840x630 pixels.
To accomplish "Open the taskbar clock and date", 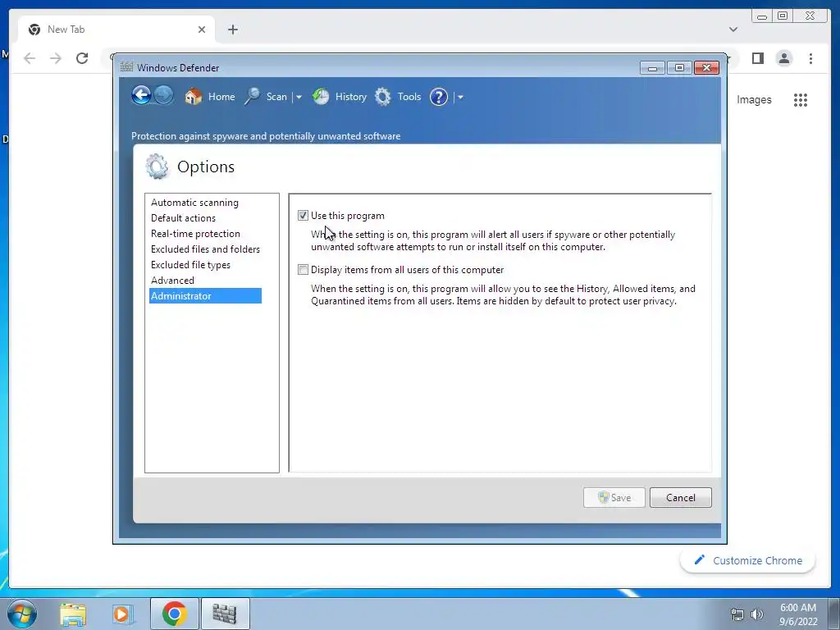I will coord(798,614).
